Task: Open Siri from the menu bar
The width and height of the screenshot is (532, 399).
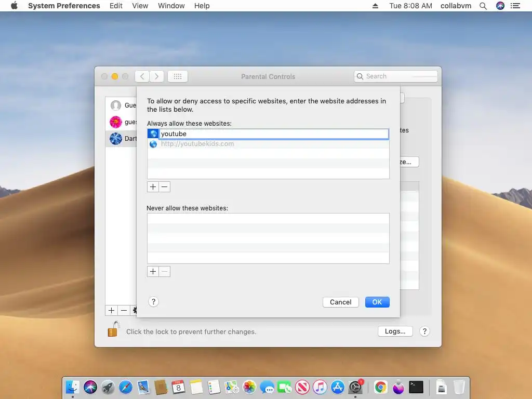Action: click(500, 6)
